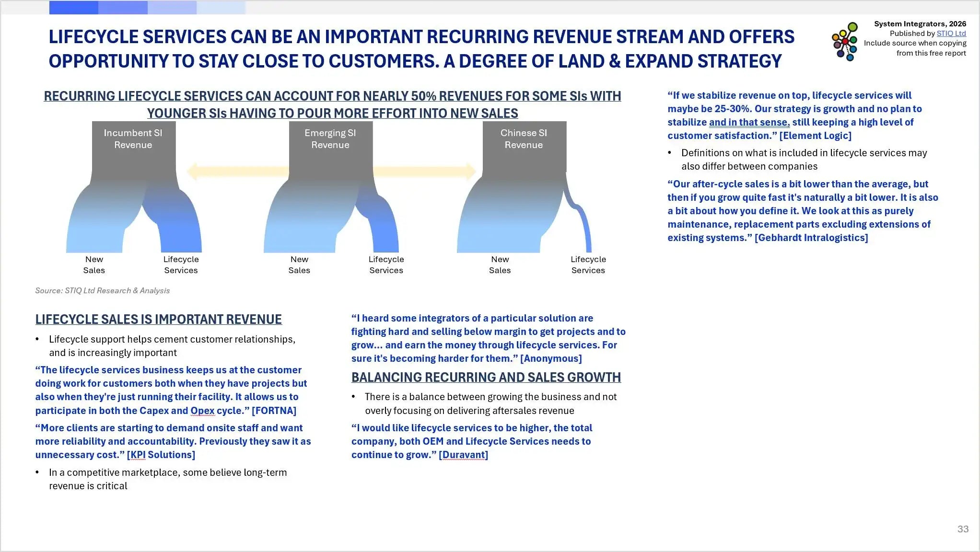The width and height of the screenshot is (980, 552).
Task: Click the 'System Integrators, 2026' report label
Action: [920, 24]
